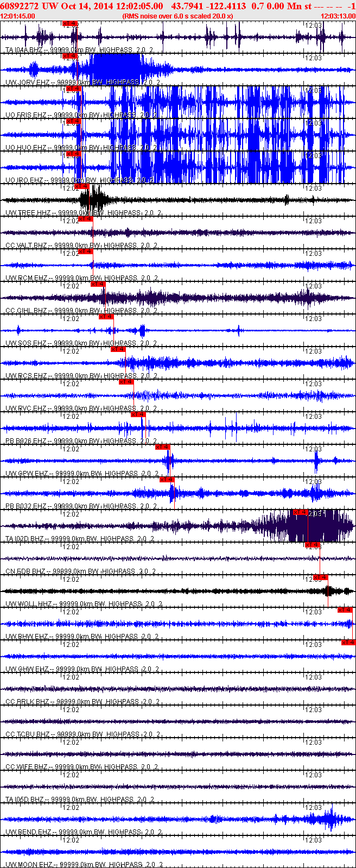Click the UW SOS EHZ station label
356x868 pixels.
tap(81, 343)
